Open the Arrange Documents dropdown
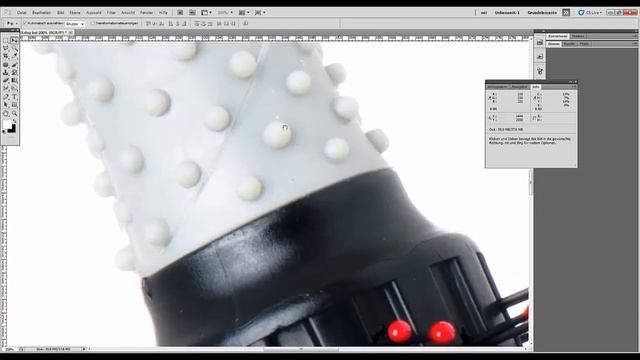 (244, 13)
